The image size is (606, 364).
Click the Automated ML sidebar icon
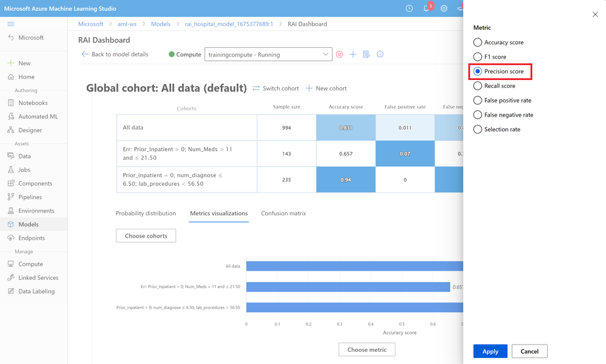point(11,116)
